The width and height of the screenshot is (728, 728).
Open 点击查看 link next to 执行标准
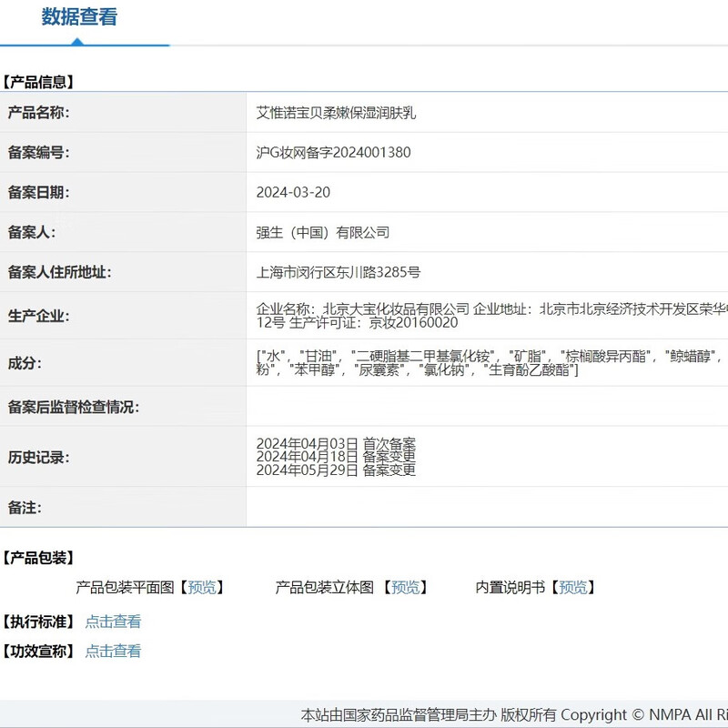pos(113,622)
